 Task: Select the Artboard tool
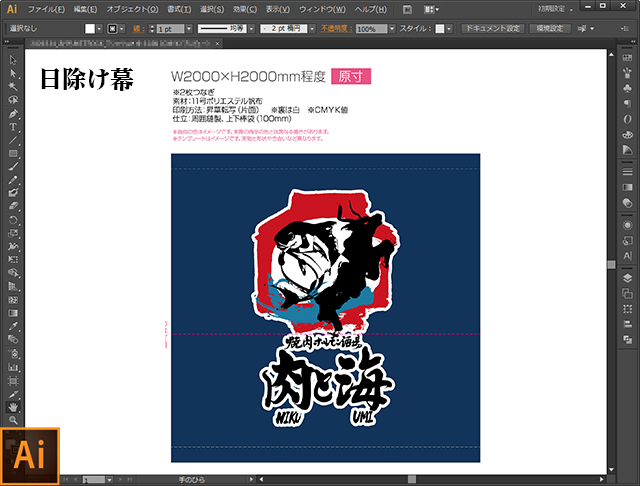coord(13,381)
